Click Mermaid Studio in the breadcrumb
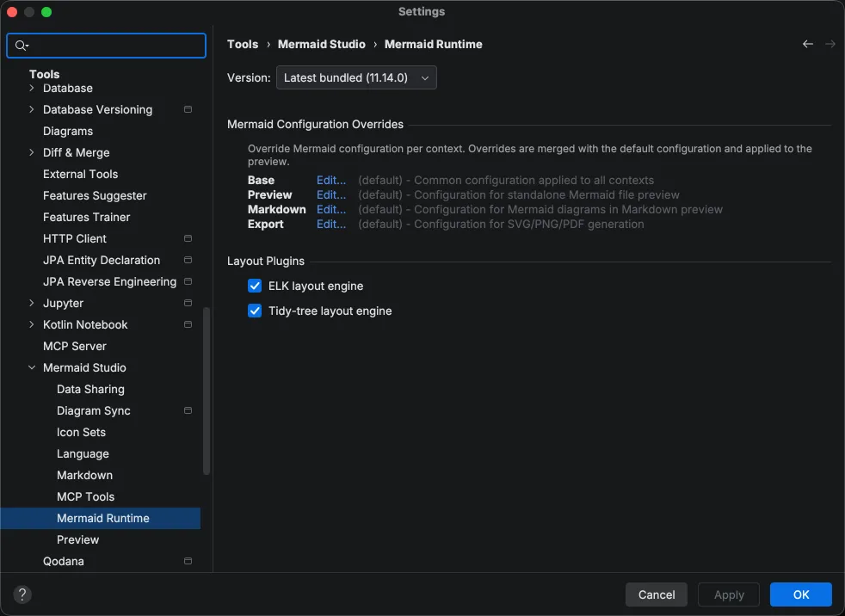Viewport: 845px width, 616px height. pyautogui.click(x=322, y=44)
